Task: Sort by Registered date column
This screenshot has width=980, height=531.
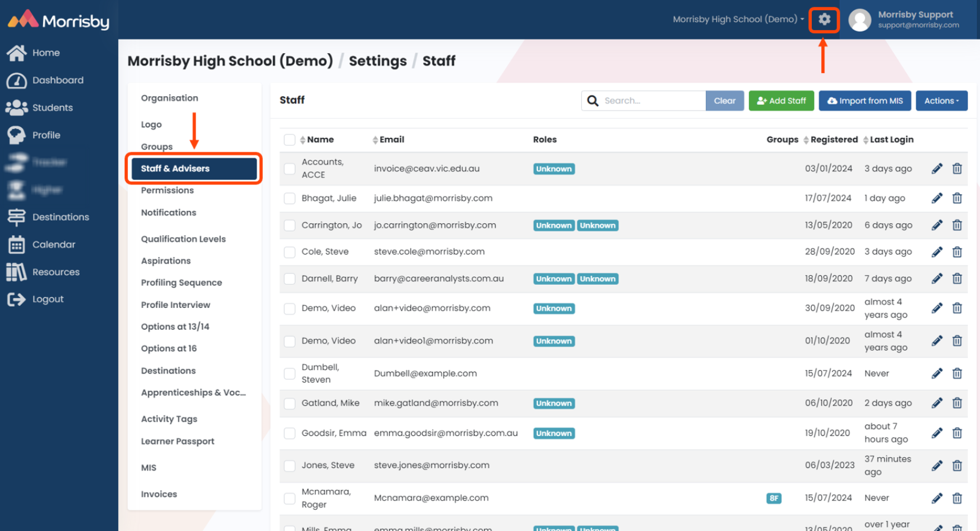Action: point(830,140)
